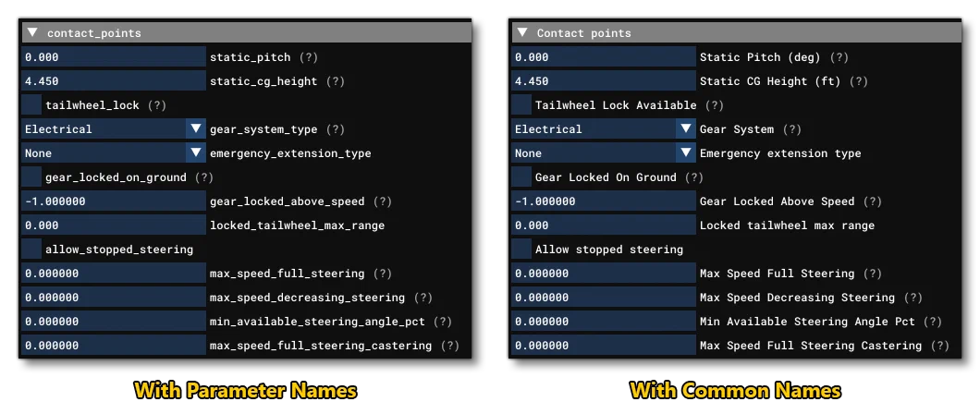Click the help (?) next to Gear Locked Above Speed

[x=873, y=201]
